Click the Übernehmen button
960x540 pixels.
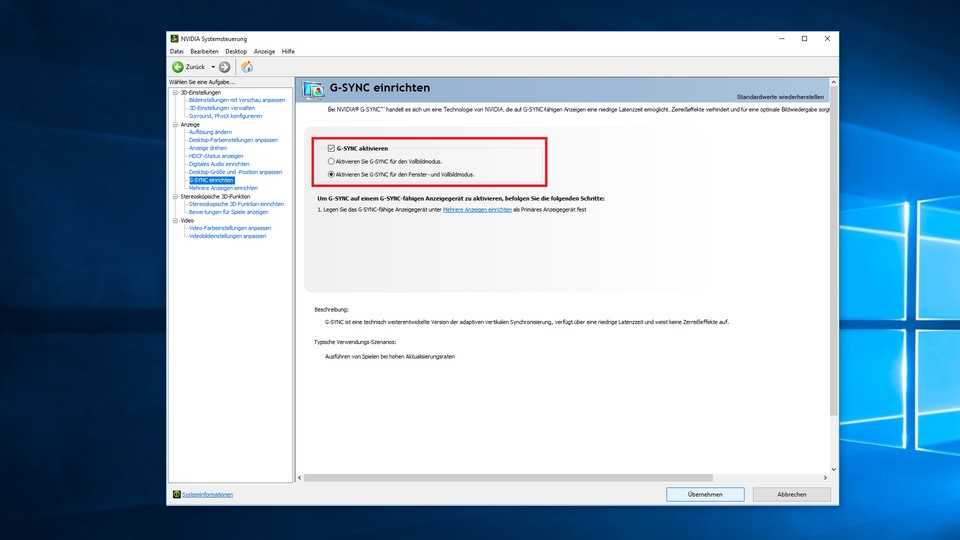tap(705, 494)
